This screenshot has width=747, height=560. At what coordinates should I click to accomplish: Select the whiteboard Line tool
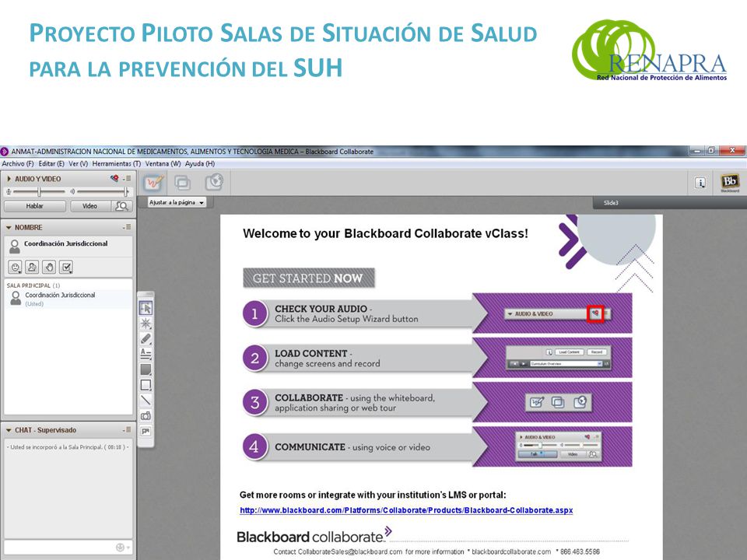[x=146, y=400]
